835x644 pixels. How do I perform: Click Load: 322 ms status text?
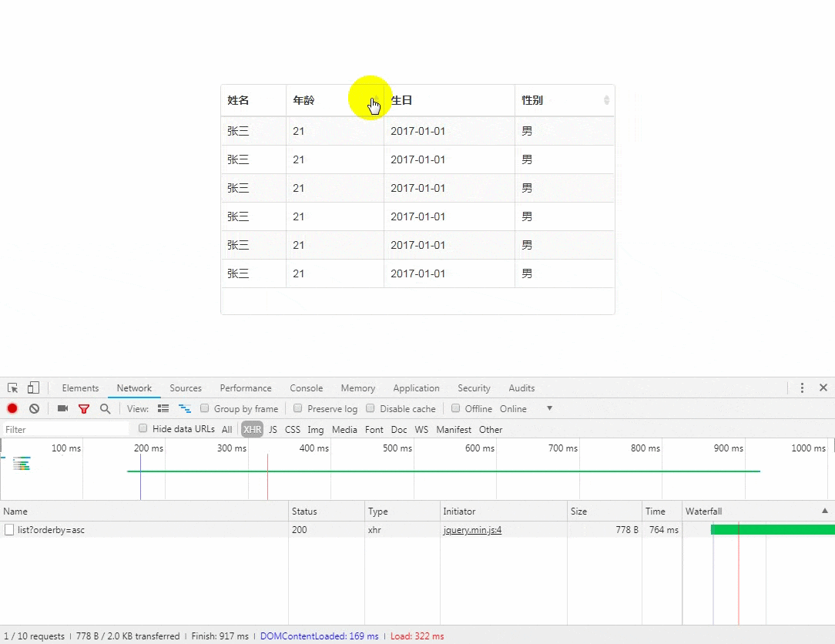tap(417, 636)
